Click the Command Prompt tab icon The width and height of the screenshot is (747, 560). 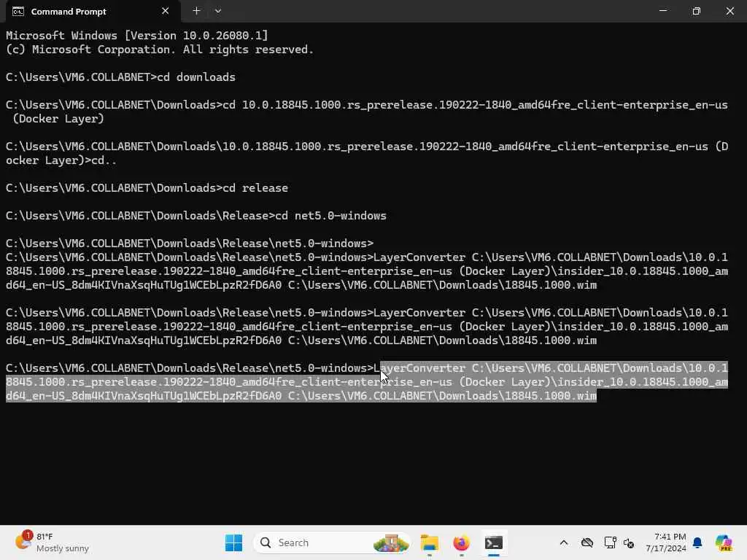[18, 12]
